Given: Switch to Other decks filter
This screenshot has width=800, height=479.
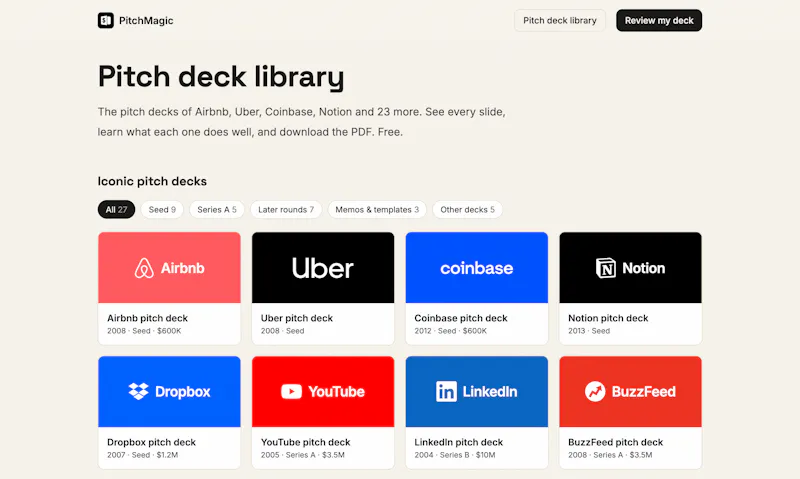Looking at the screenshot, I should pos(467,210).
